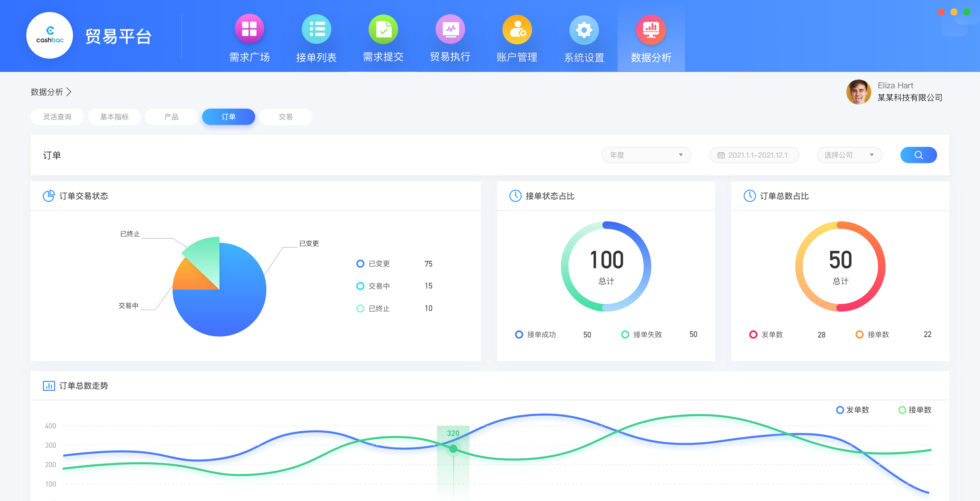Click the 贸易平台 title
This screenshot has width=980, height=501.
point(118,36)
